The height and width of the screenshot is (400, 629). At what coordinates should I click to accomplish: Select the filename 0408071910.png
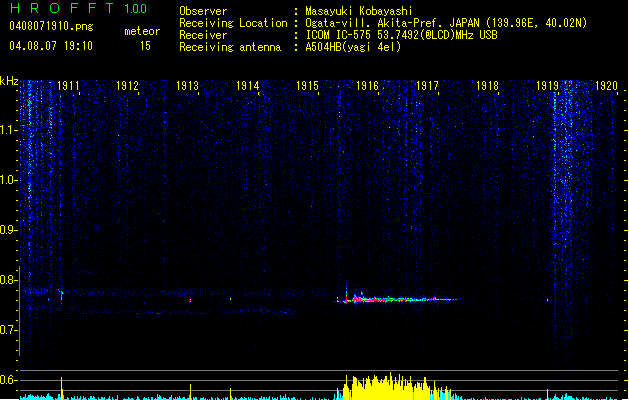[51, 26]
